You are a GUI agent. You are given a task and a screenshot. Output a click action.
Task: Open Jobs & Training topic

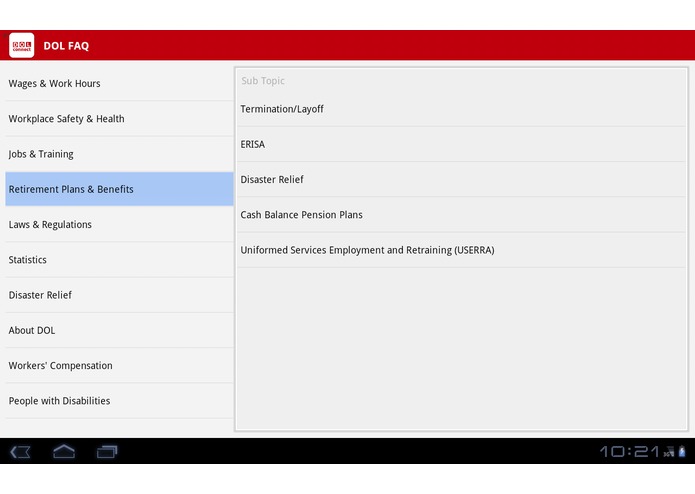(119, 154)
